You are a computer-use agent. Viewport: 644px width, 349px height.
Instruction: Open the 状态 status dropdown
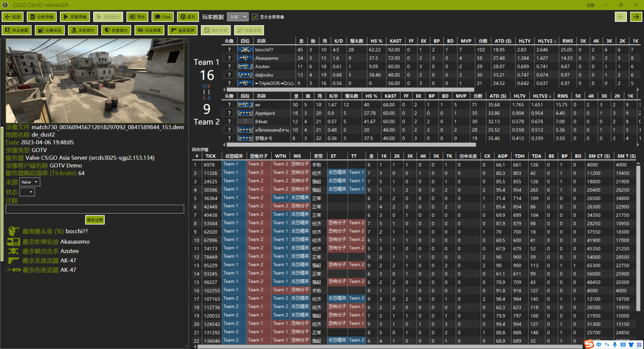click(27, 192)
